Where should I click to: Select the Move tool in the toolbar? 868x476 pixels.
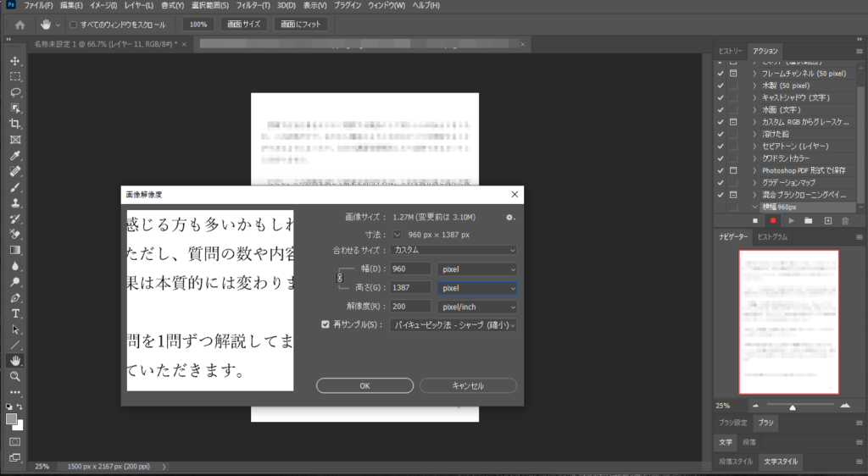pos(15,61)
